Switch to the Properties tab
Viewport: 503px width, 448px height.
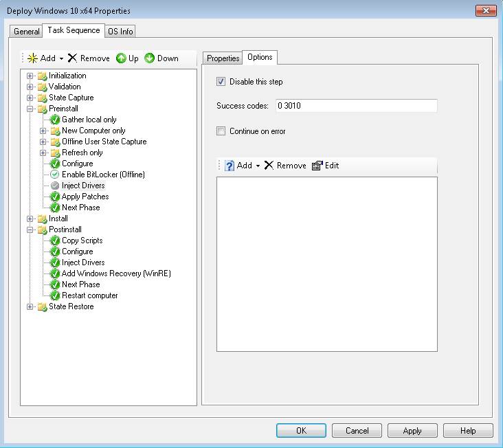[223, 58]
